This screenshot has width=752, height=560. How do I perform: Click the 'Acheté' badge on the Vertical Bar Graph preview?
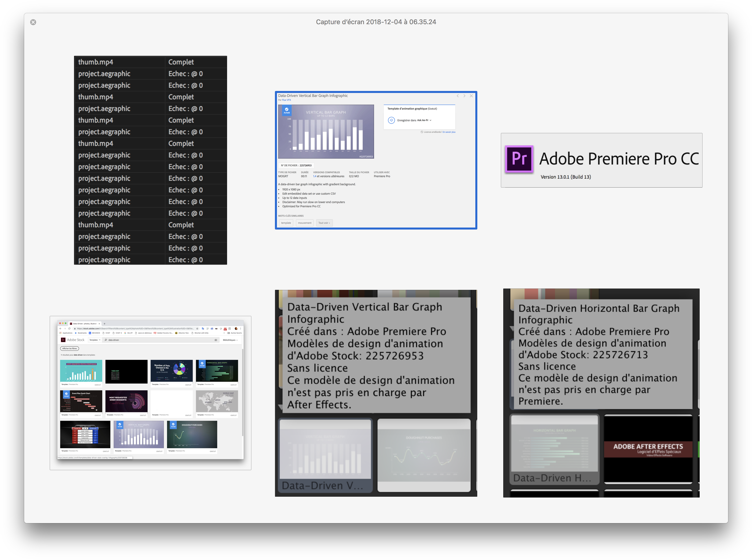tap(287, 110)
